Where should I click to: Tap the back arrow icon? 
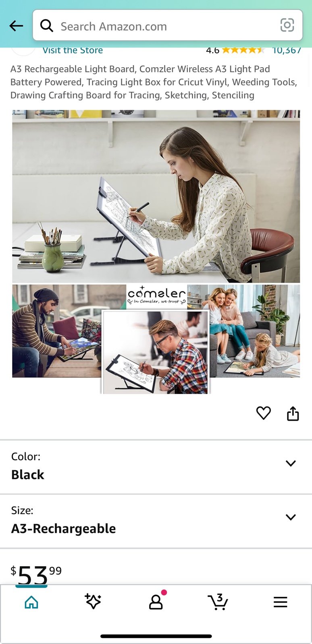click(16, 26)
